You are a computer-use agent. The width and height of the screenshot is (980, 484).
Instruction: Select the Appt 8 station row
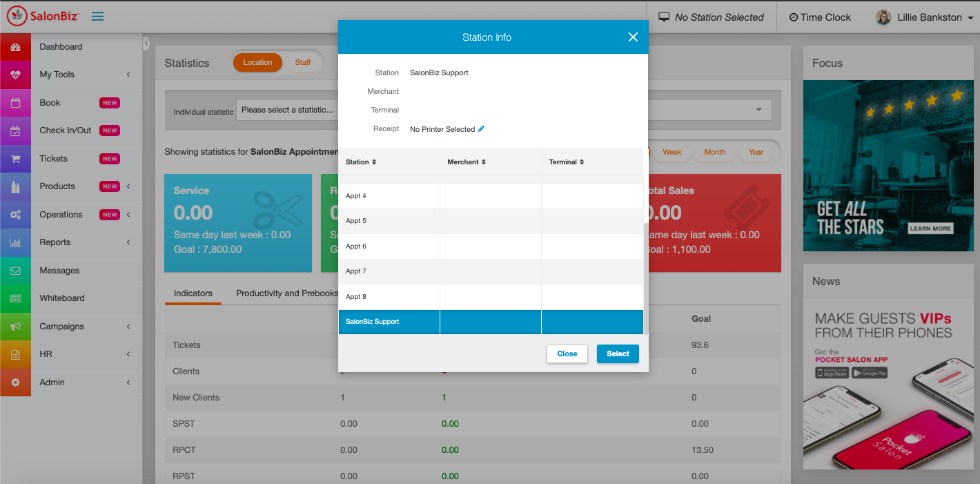[491, 297]
